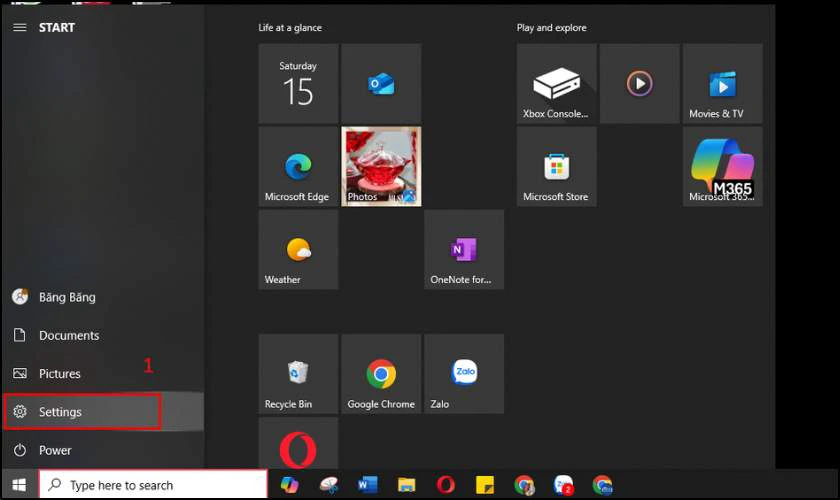The image size is (840, 500).
Task: Expand the Start hamburger menu
Action: tap(20, 27)
